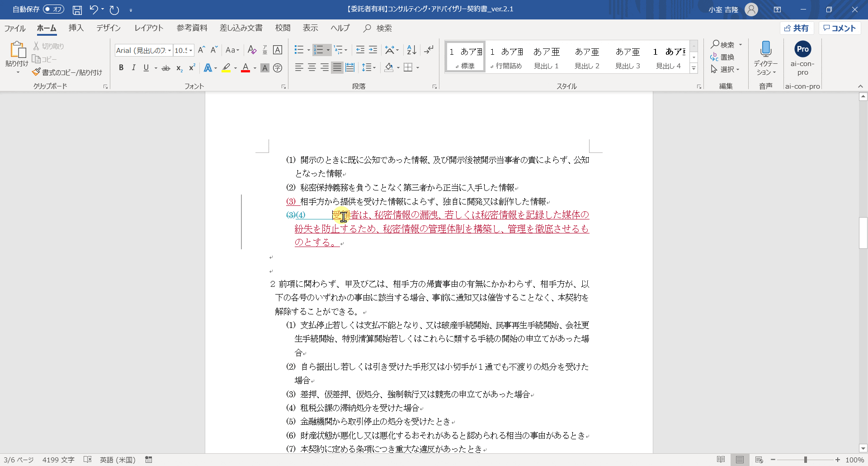This screenshot has height=466, width=868.
Task: Click the macro recording icon in status bar
Action: coord(149,460)
